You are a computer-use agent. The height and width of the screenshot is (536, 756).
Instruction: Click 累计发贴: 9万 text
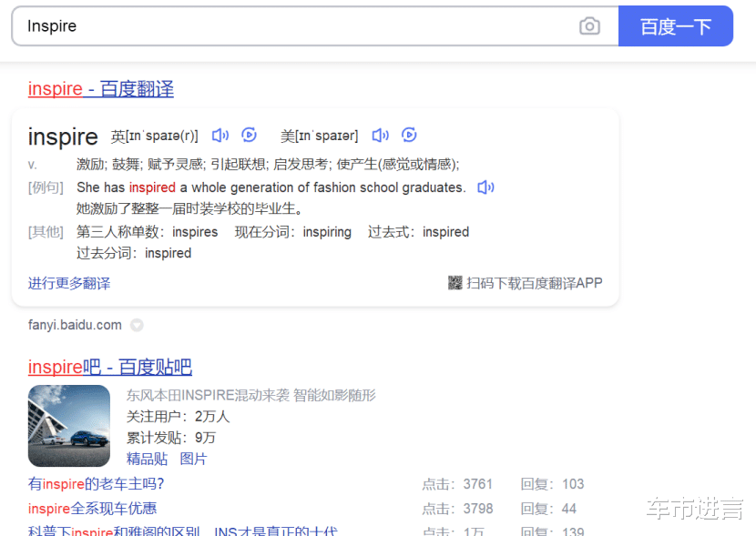point(170,438)
